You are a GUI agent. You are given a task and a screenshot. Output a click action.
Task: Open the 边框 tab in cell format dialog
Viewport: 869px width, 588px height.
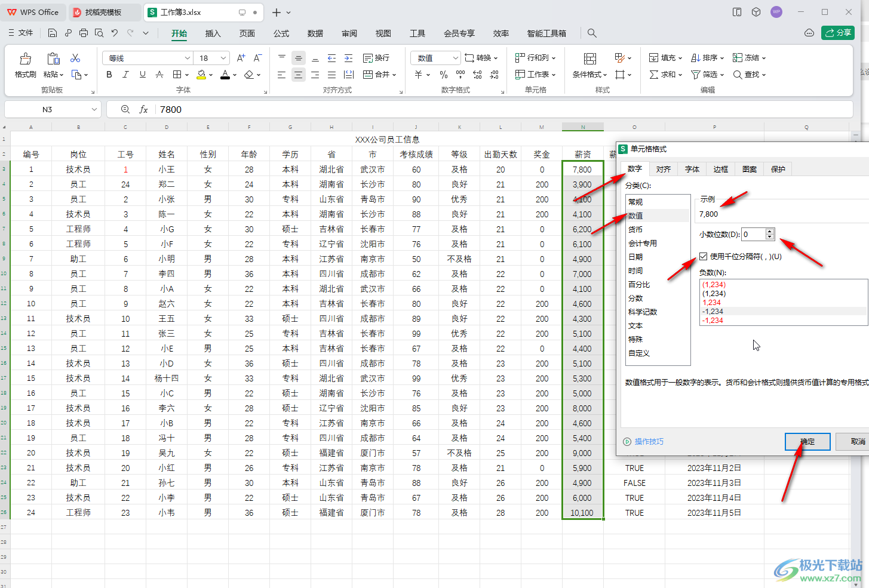(x=721, y=169)
